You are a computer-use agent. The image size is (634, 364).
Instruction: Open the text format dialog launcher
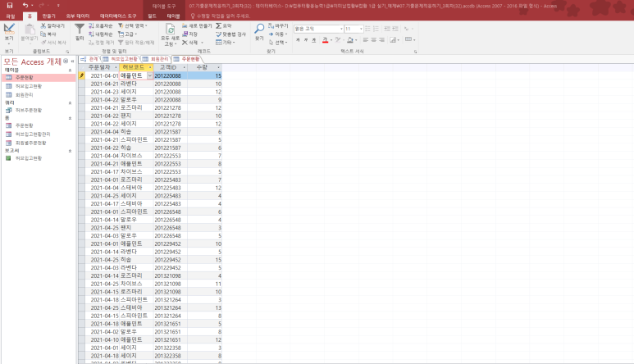(x=415, y=52)
